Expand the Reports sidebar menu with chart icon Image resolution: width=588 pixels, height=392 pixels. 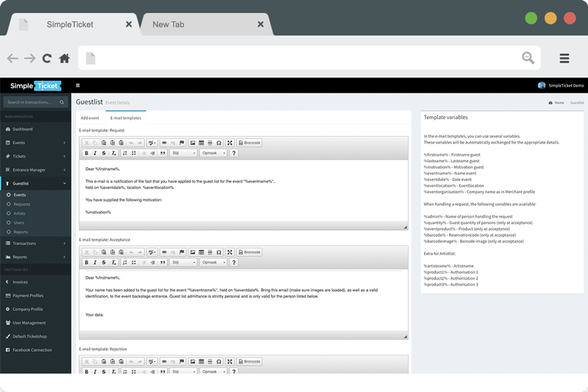(x=35, y=257)
